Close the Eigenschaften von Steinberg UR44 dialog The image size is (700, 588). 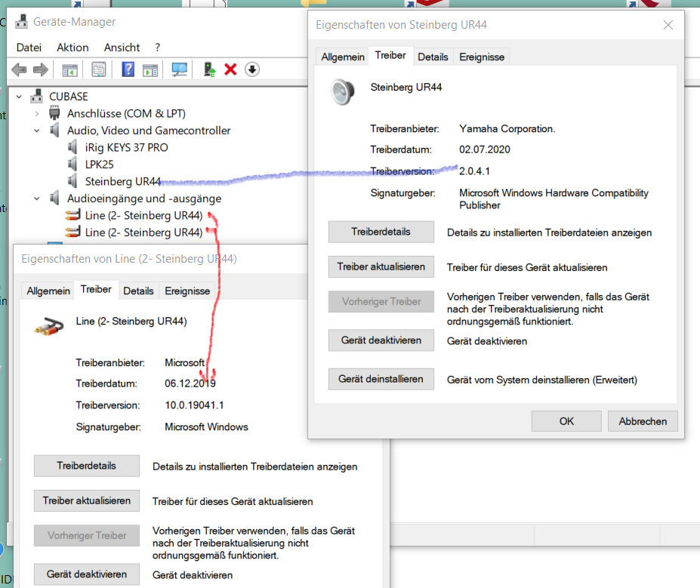668,25
